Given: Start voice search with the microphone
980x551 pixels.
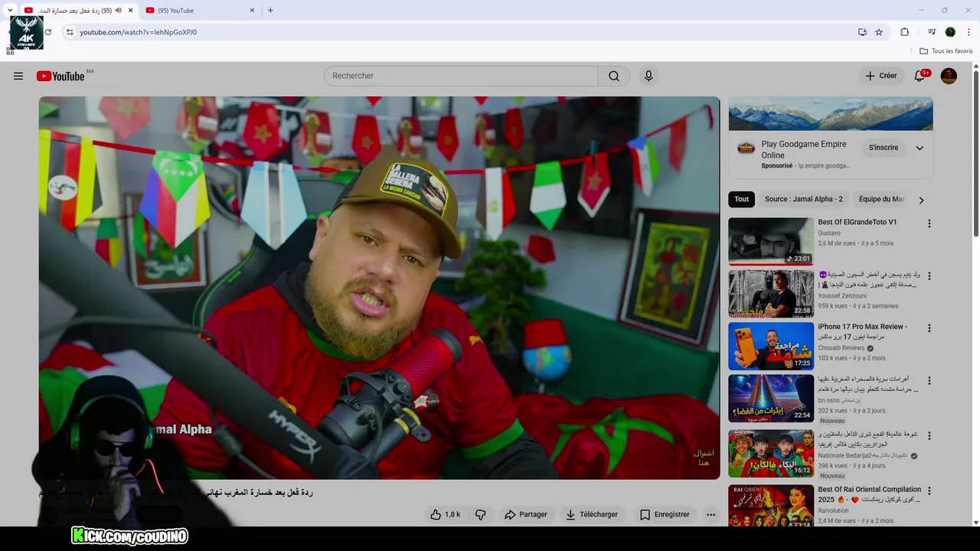Looking at the screenshot, I should click(x=648, y=76).
